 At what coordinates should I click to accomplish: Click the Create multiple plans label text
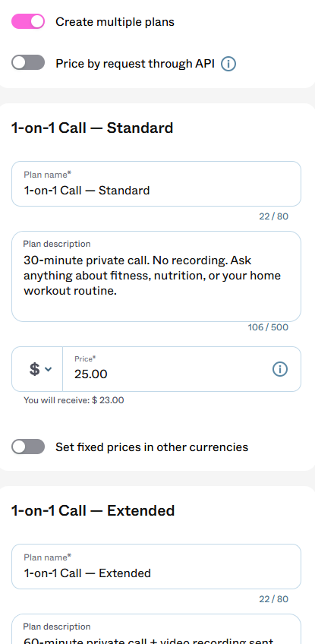[x=115, y=22]
